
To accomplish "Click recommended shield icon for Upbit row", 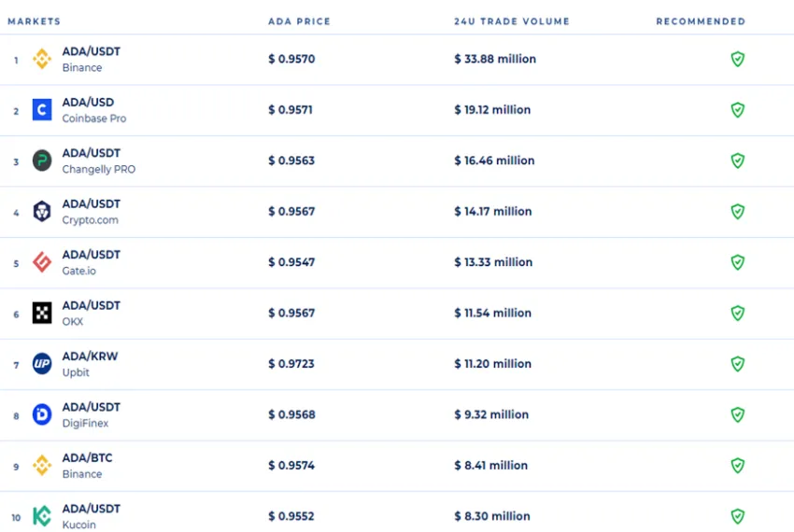I will click(x=738, y=364).
